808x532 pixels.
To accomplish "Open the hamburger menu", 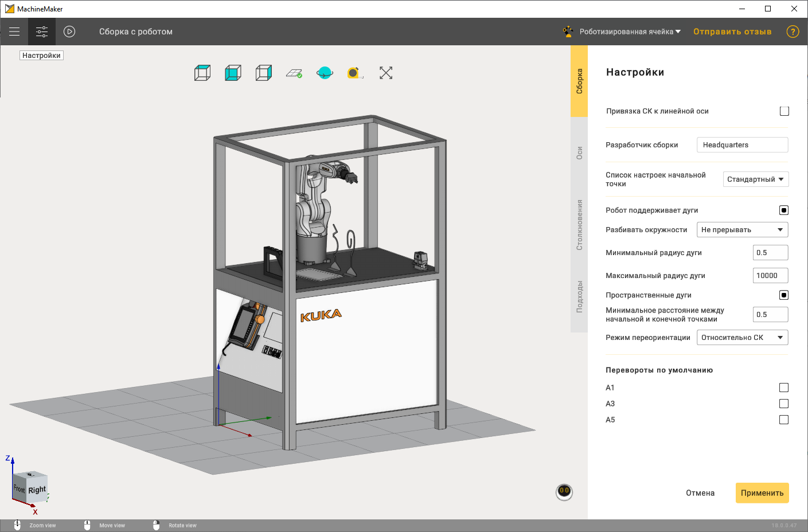I will click(x=14, y=32).
